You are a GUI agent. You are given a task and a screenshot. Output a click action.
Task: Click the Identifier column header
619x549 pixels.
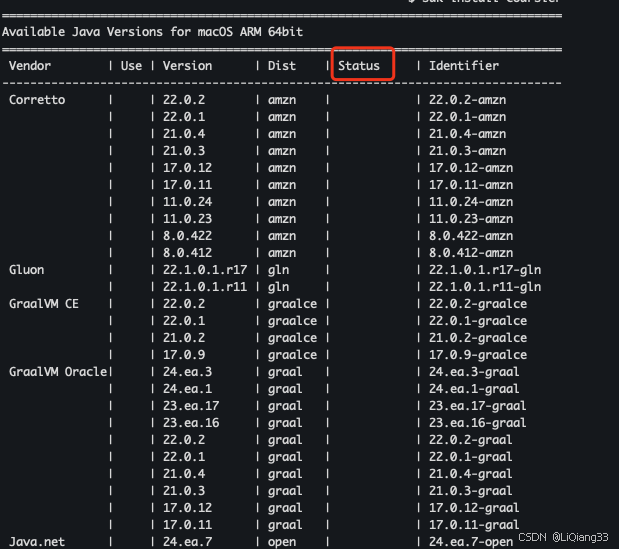click(464, 66)
